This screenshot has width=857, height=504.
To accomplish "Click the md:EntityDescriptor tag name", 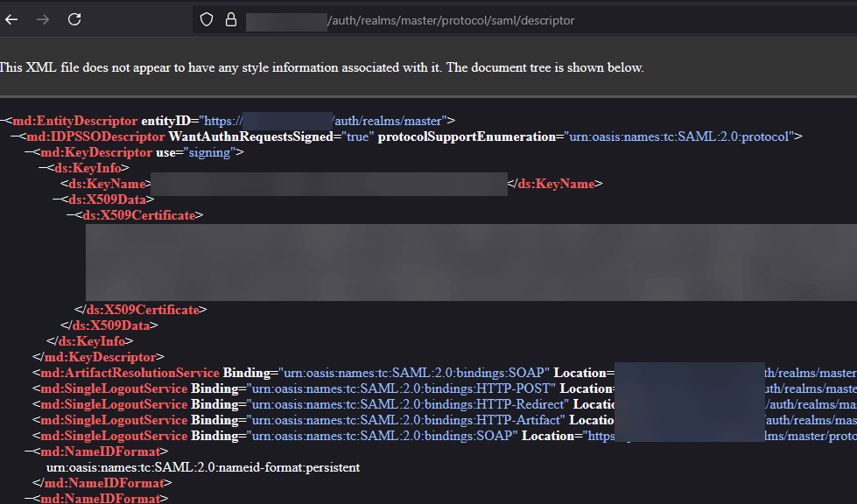I will coord(75,121).
